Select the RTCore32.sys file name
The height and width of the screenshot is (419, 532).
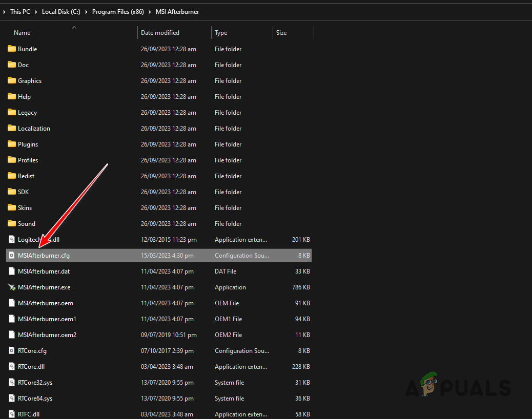tap(35, 383)
